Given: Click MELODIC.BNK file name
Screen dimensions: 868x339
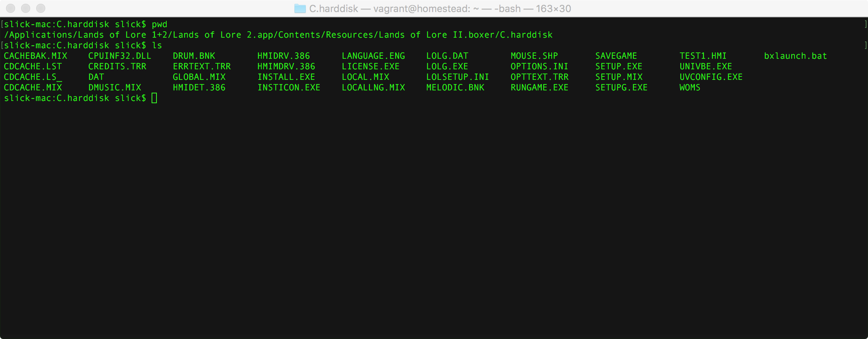Looking at the screenshot, I should 455,88.
